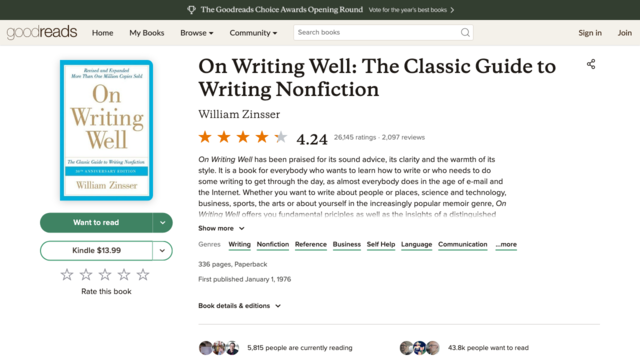640x360 pixels.
Task: Click the share icon beside the book title
Action: click(x=591, y=64)
